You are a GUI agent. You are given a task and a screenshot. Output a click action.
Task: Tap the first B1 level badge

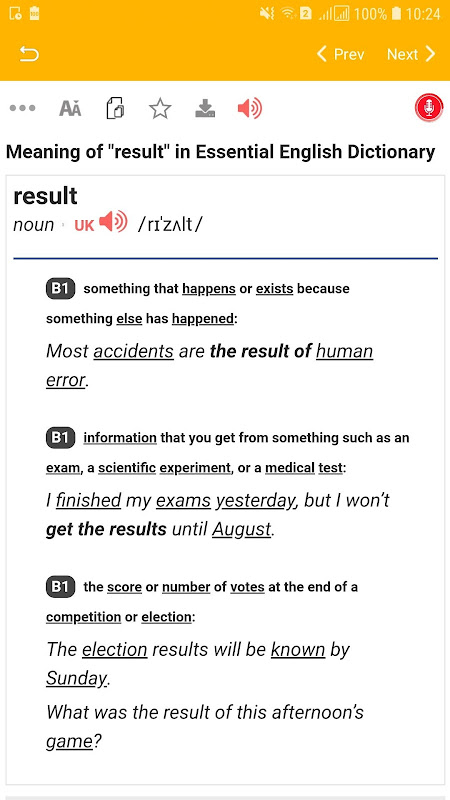pos(60,289)
